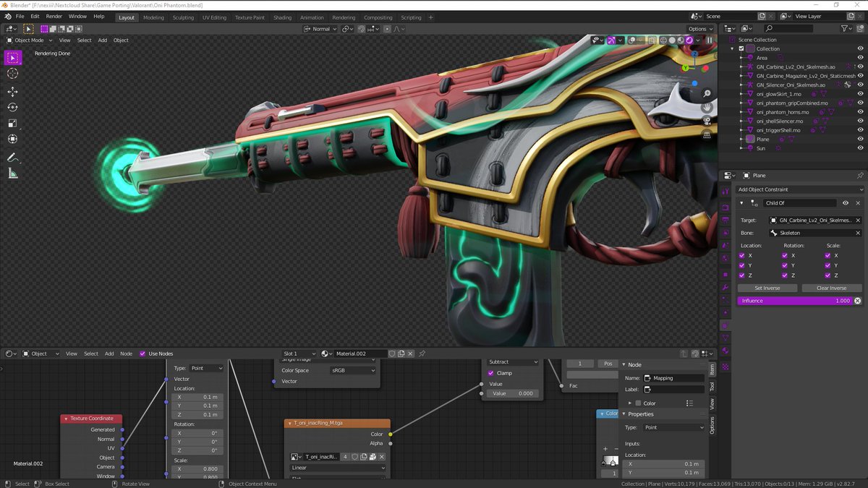Uncheck Clamp on the math node
This screenshot has height=488, width=868.
(x=490, y=373)
